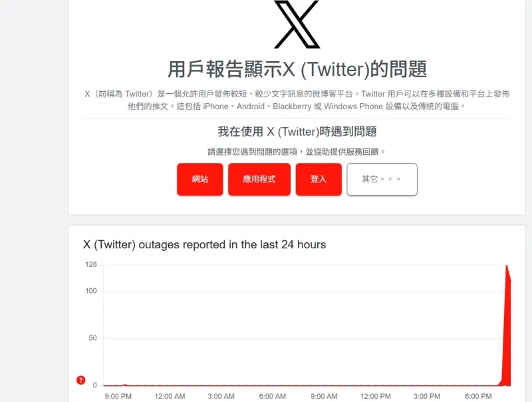
Task: Click the 3:00 PM axis label
Action: point(426,395)
